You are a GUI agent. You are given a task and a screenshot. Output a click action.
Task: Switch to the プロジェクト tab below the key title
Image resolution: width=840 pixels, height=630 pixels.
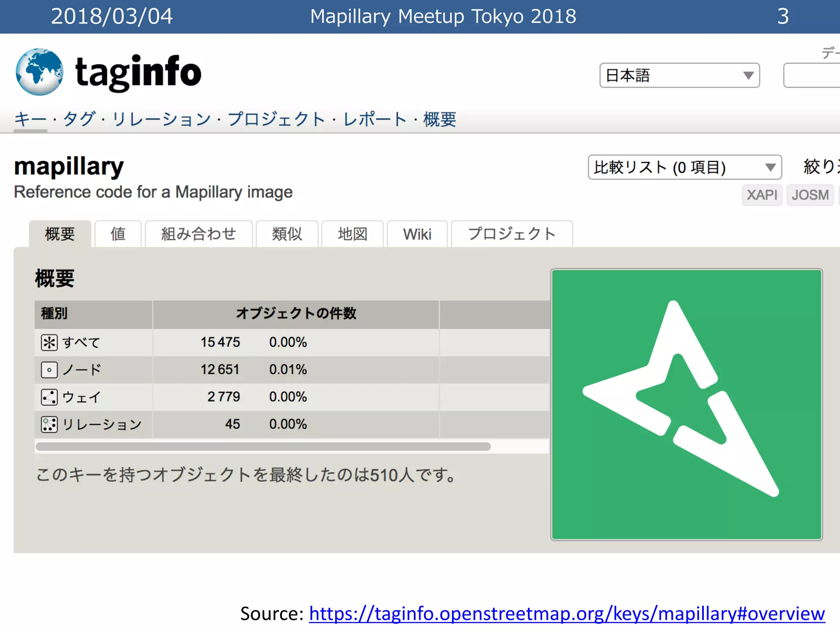point(512,234)
